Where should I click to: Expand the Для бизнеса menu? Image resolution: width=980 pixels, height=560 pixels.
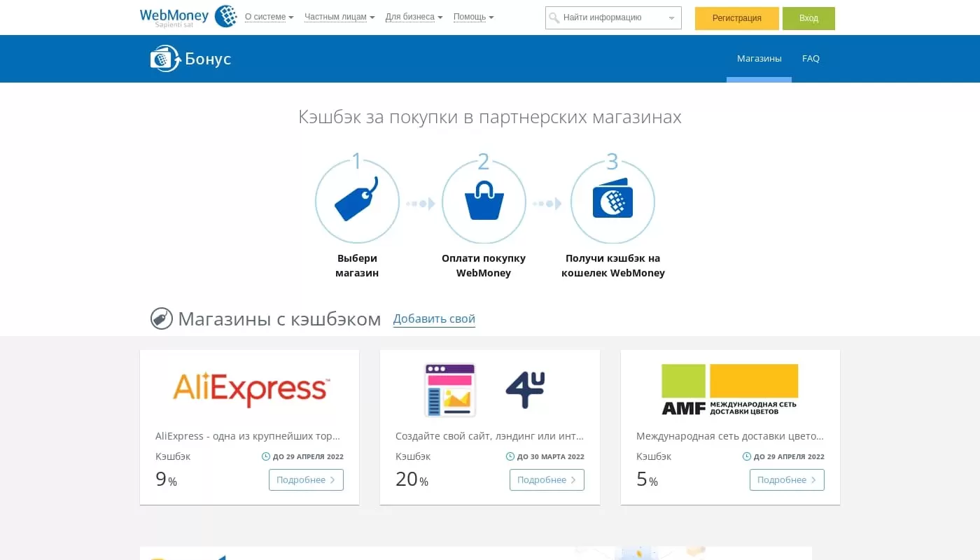(x=414, y=17)
